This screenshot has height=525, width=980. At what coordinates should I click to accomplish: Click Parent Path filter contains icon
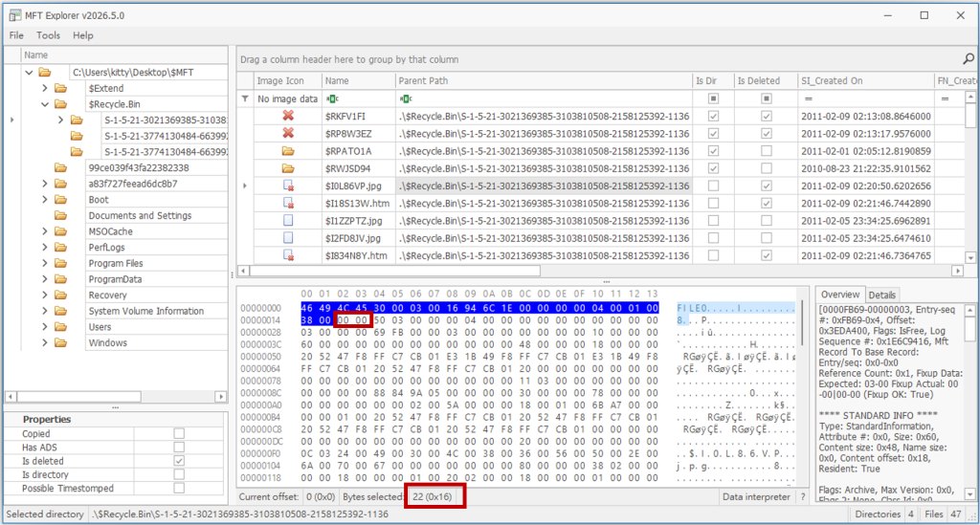pos(406,98)
